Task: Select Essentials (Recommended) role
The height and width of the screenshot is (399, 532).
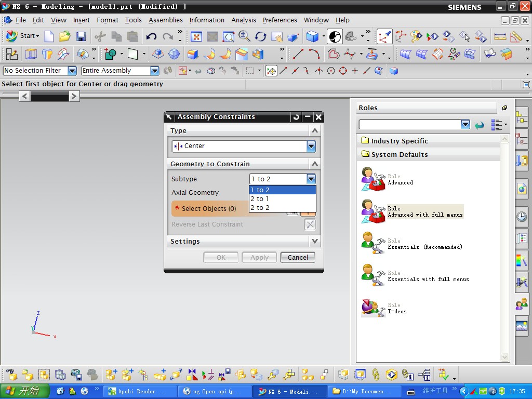Action: 411,244
